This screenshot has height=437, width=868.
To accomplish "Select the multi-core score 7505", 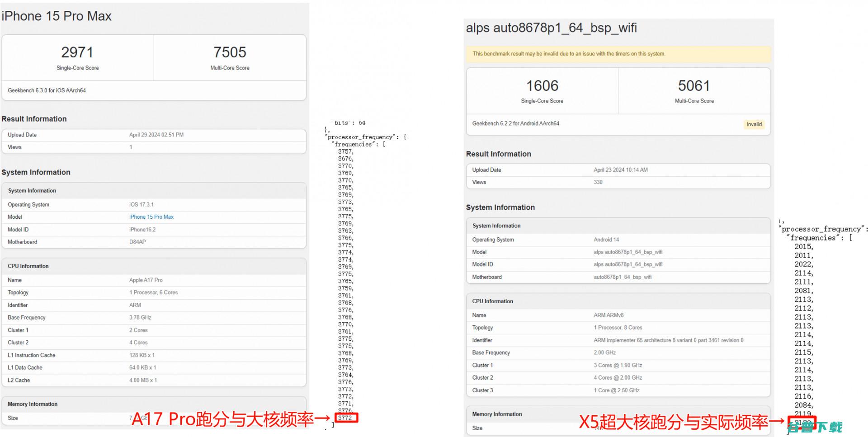I will tap(230, 52).
